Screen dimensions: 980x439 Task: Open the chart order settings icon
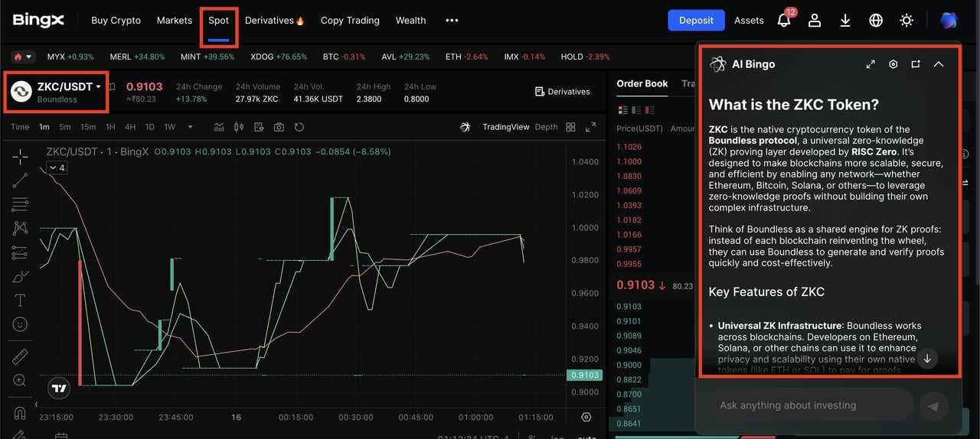259,127
